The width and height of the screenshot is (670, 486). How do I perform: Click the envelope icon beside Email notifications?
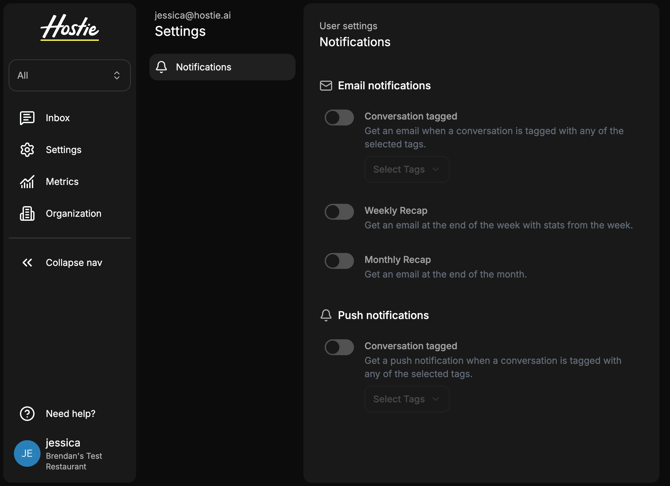[326, 86]
